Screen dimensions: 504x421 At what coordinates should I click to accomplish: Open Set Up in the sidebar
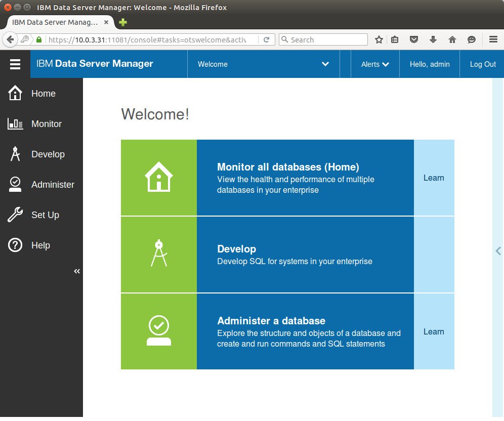(x=46, y=215)
